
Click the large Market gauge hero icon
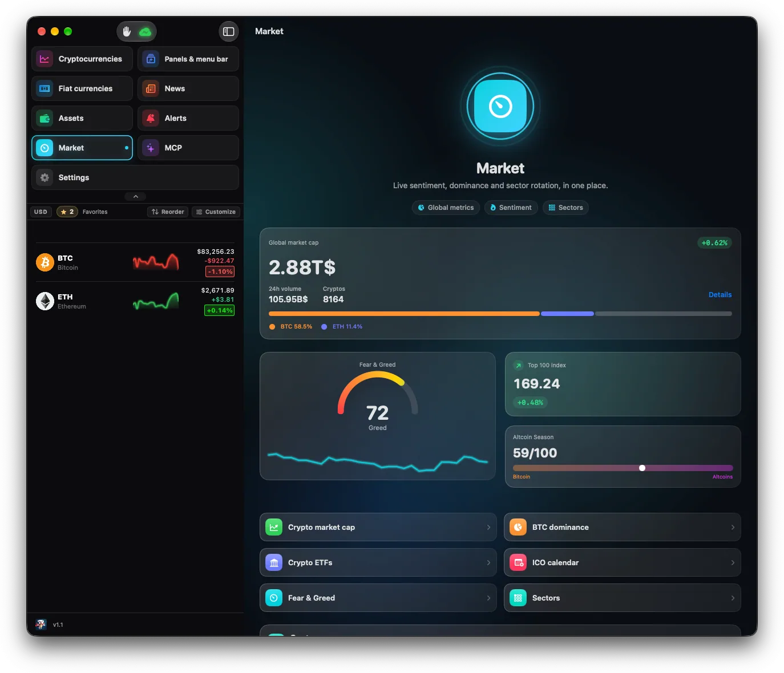coord(500,106)
